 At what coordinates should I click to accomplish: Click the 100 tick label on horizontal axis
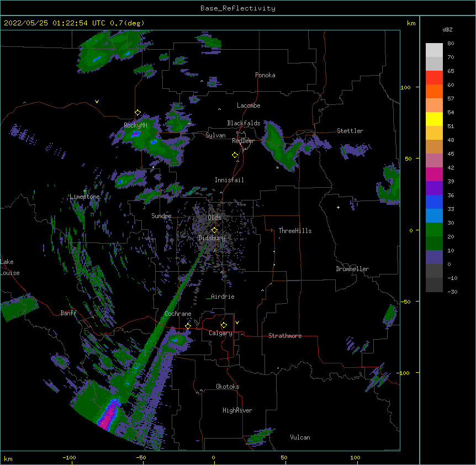[355, 457]
